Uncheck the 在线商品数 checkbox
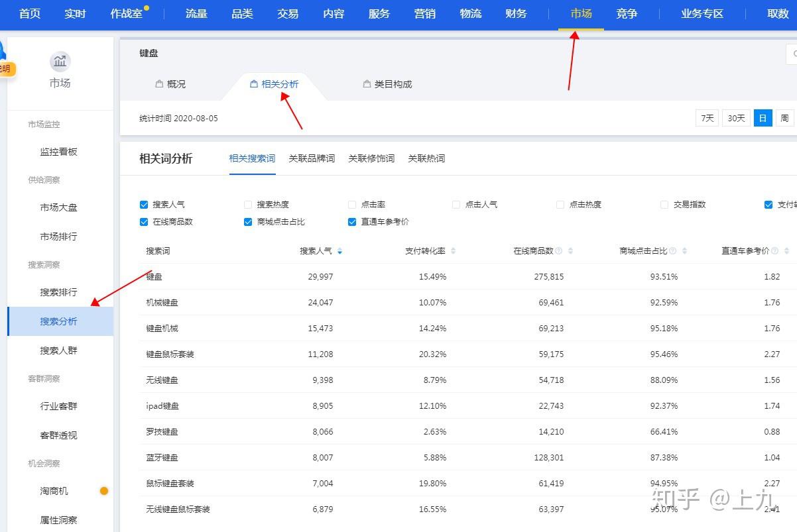Viewport: 797px width, 532px height. [144, 222]
